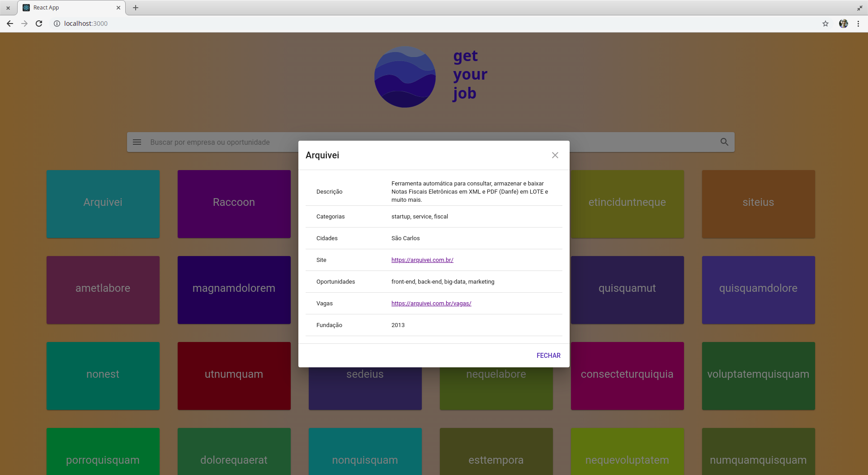This screenshot has width=868, height=475.
Task: Click the 'São Carlos' city value
Action: coord(406,238)
